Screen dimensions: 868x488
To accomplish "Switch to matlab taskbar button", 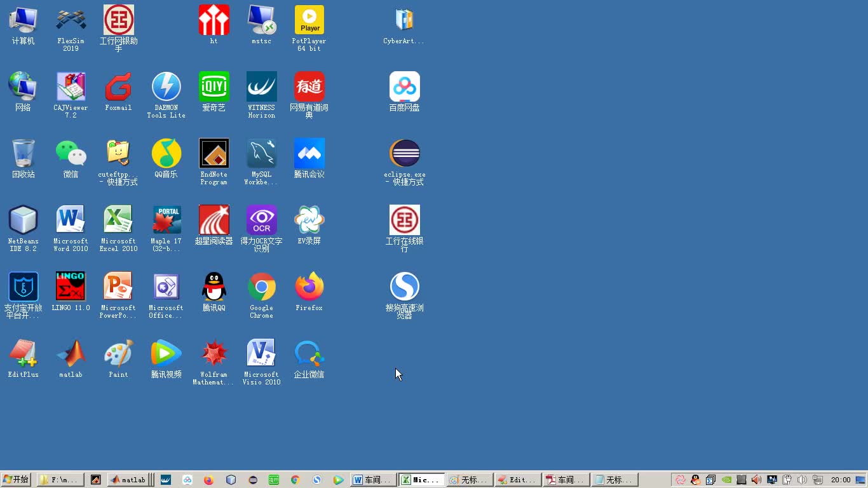I will 128,480.
